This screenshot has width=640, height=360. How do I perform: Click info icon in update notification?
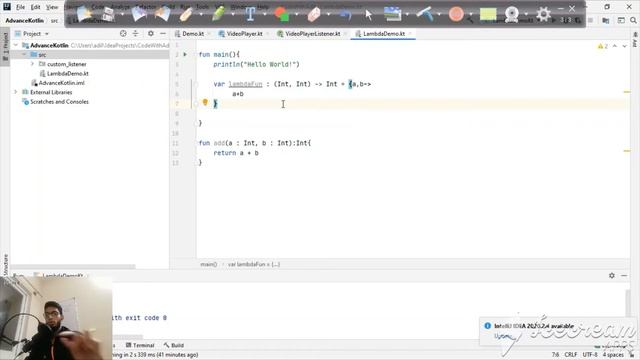487,326
